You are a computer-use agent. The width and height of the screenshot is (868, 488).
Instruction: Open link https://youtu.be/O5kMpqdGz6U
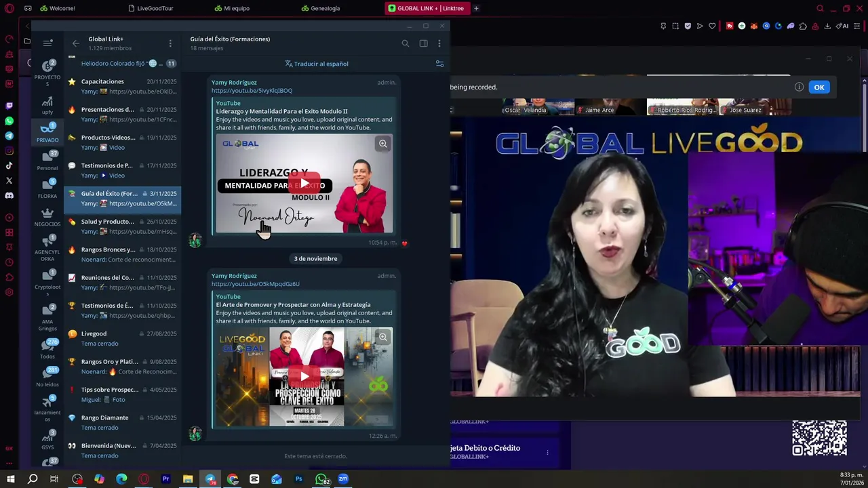click(255, 284)
